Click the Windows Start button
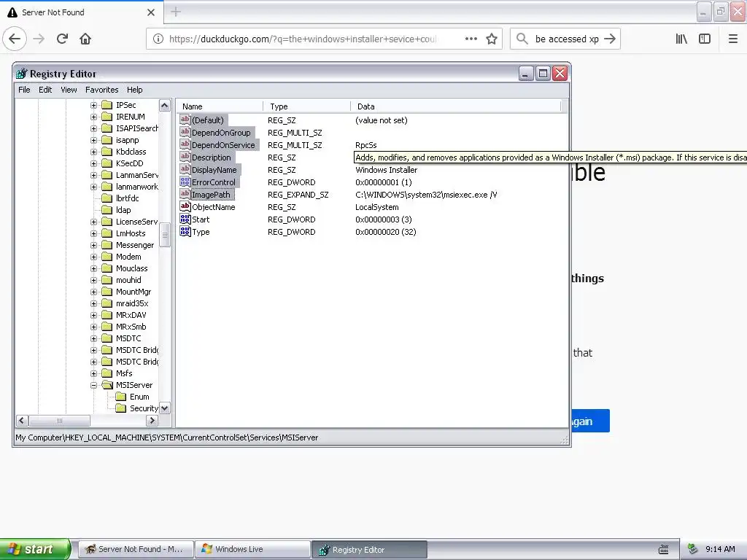 (x=35, y=549)
